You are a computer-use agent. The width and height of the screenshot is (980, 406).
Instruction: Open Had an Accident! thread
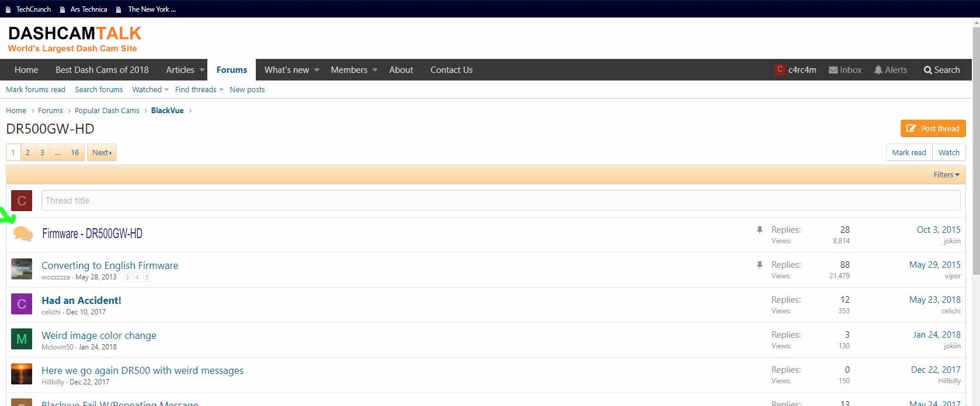(x=81, y=300)
